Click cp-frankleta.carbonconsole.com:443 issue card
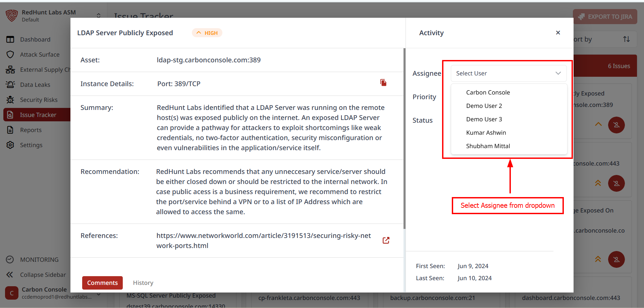Screen dimensions: 644x308 309,298
